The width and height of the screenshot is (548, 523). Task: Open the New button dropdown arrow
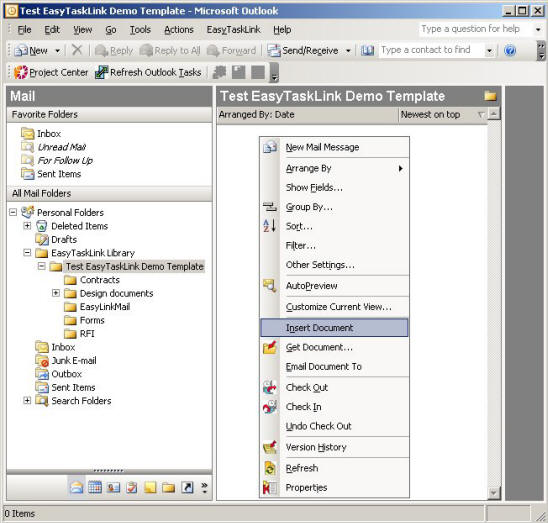pyautogui.click(x=58, y=51)
